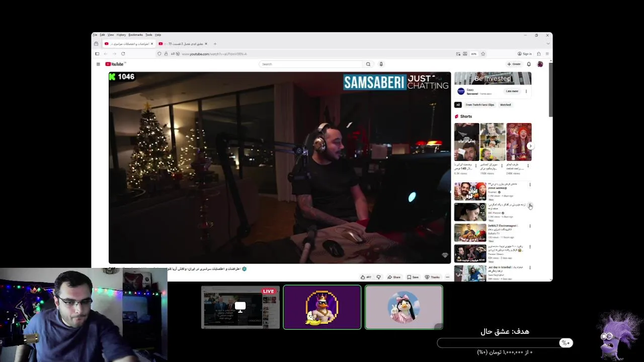Click the site lock icon

coord(166,54)
